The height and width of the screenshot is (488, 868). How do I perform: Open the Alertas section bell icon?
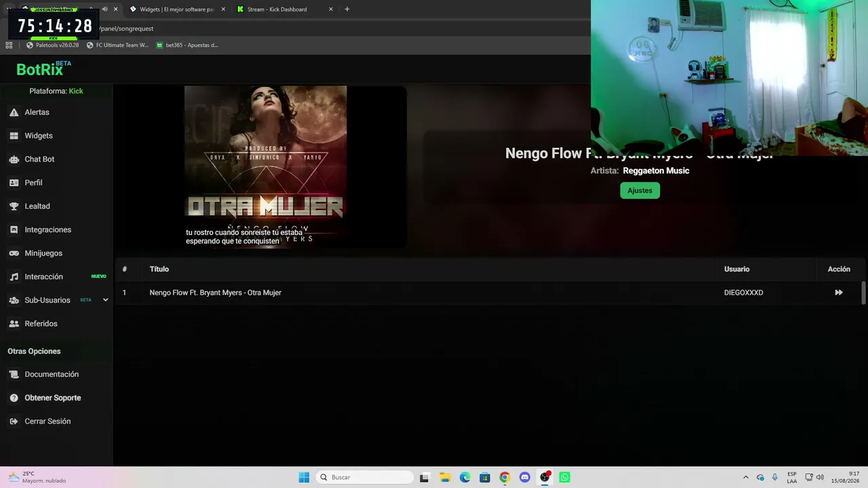click(x=14, y=113)
